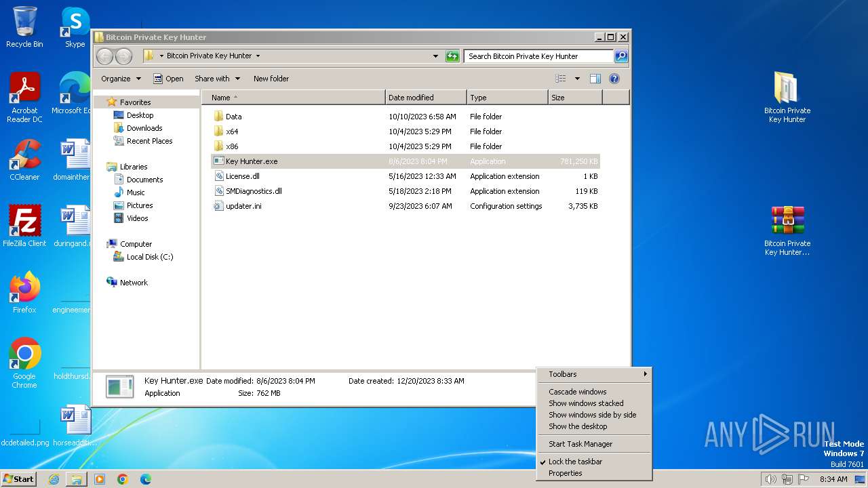Open the Recycle Bin desktop icon
Screen dimensions: 868x488
pyautogui.click(x=24, y=27)
